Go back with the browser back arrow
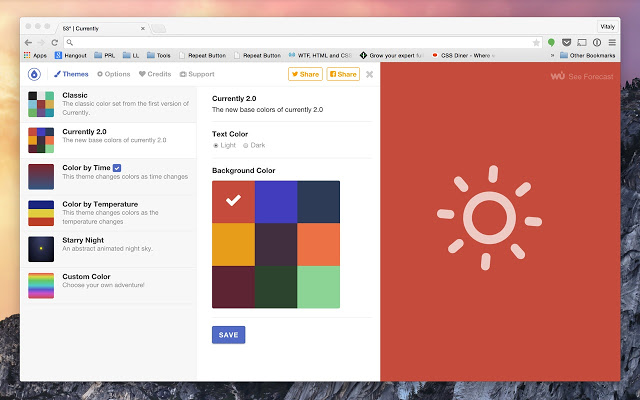The image size is (640, 400). tap(28, 42)
